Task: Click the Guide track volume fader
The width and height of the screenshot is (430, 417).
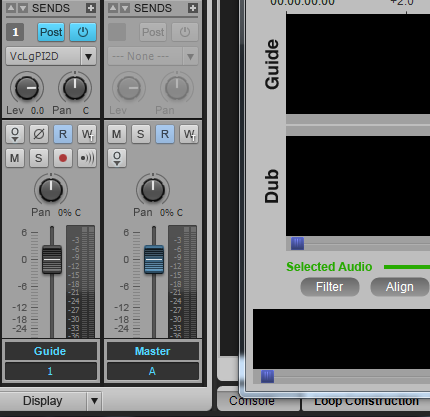Action: click(x=52, y=259)
